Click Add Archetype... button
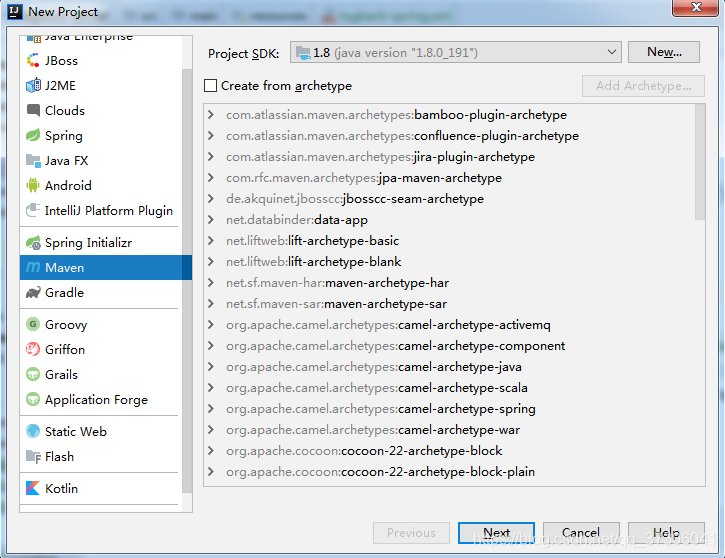Screen dimensions: 725x558 [x=643, y=86]
